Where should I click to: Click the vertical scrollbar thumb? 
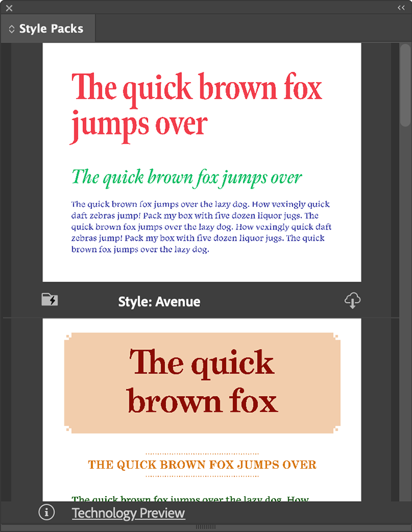pyautogui.click(x=405, y=84)
